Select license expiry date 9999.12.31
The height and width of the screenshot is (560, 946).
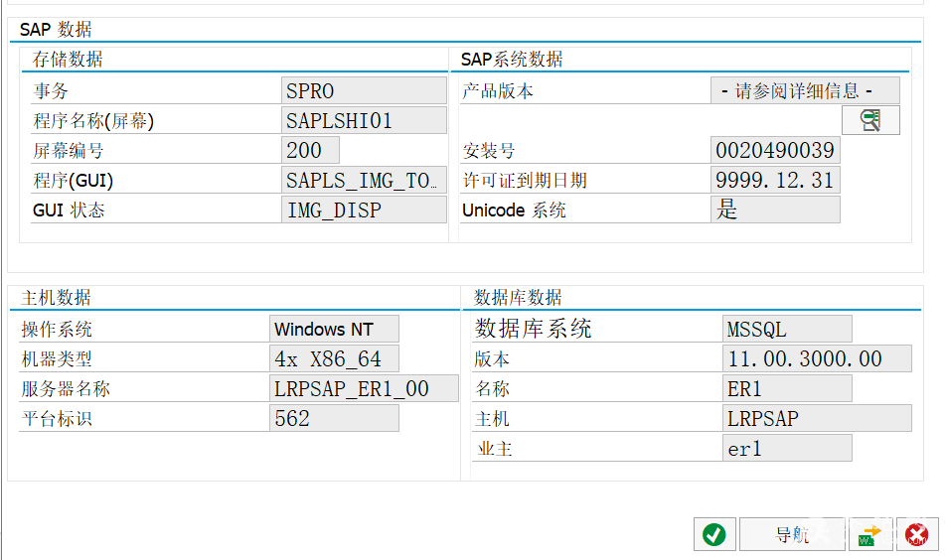[x=775, y=180]
